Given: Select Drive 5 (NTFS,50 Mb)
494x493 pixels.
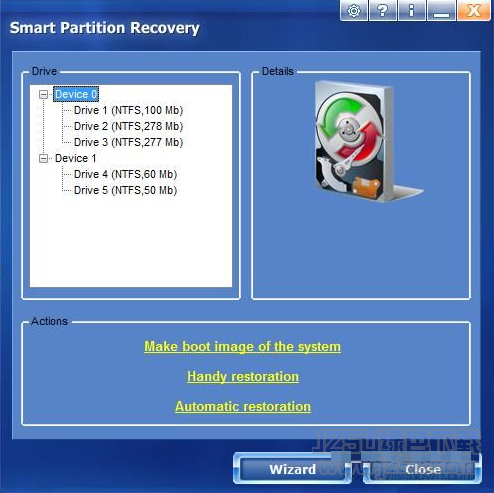Looking at the screenshot, I should (125, 190).
